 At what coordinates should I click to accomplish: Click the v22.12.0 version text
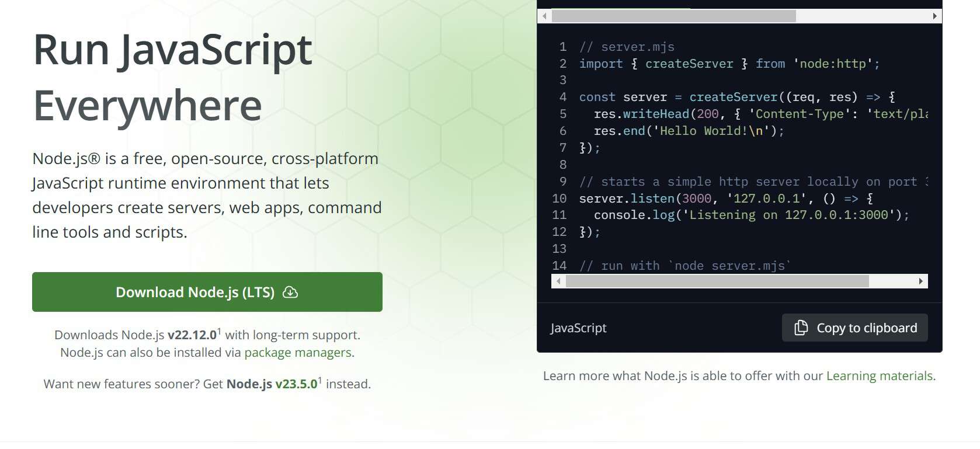(192, 335)
